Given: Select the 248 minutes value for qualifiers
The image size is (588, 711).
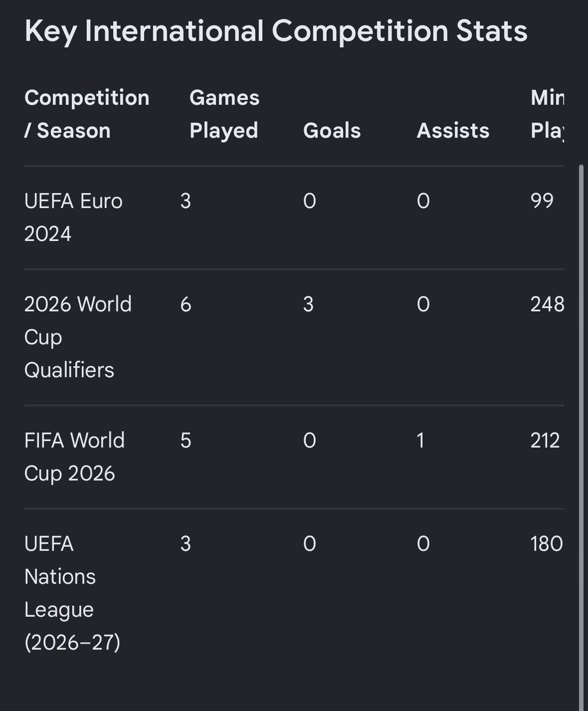Looking at the screenshot, I should pos(548,304).
